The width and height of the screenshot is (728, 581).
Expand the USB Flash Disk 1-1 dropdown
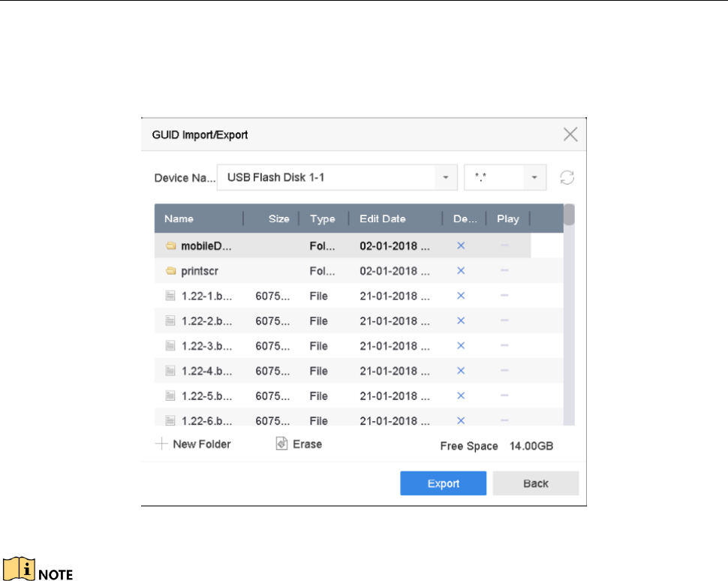[x=445, y=178]
